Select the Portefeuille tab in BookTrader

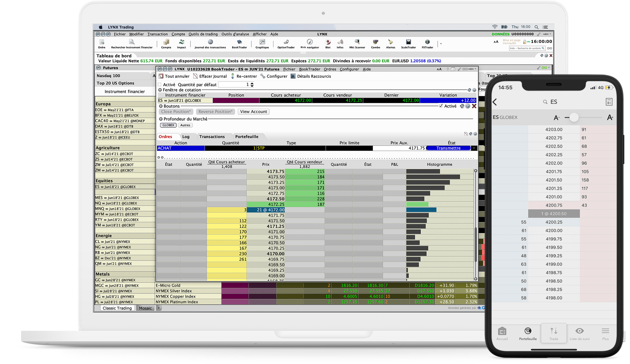coord(246,136)
